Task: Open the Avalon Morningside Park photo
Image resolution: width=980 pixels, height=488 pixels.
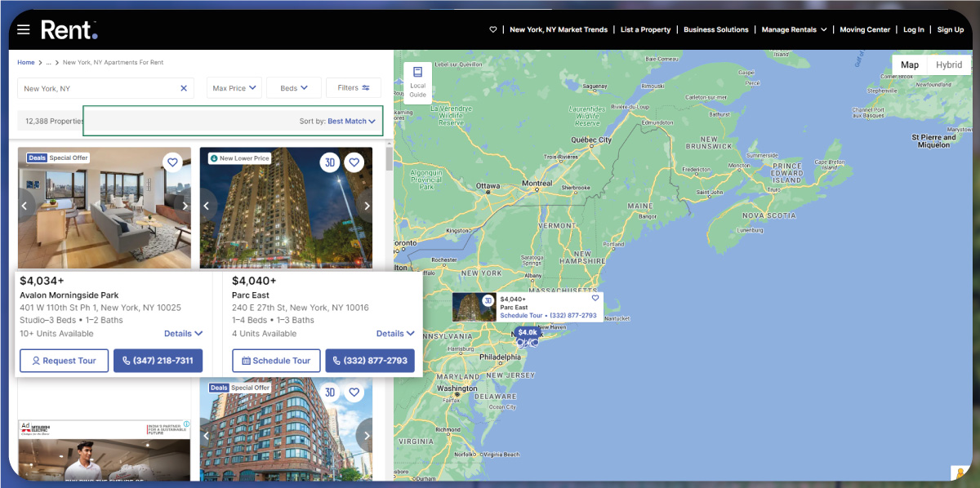Action: pyautogui.click(x=105, y=208)
